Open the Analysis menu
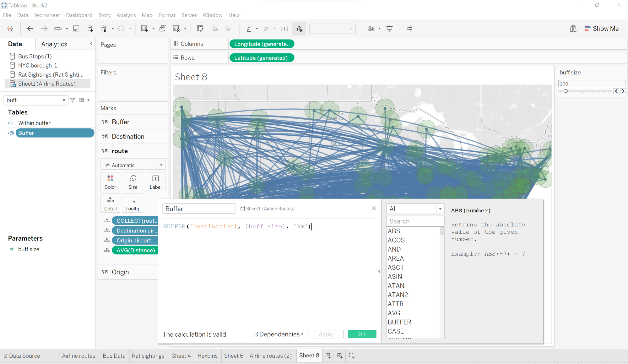 coord(126,15)
